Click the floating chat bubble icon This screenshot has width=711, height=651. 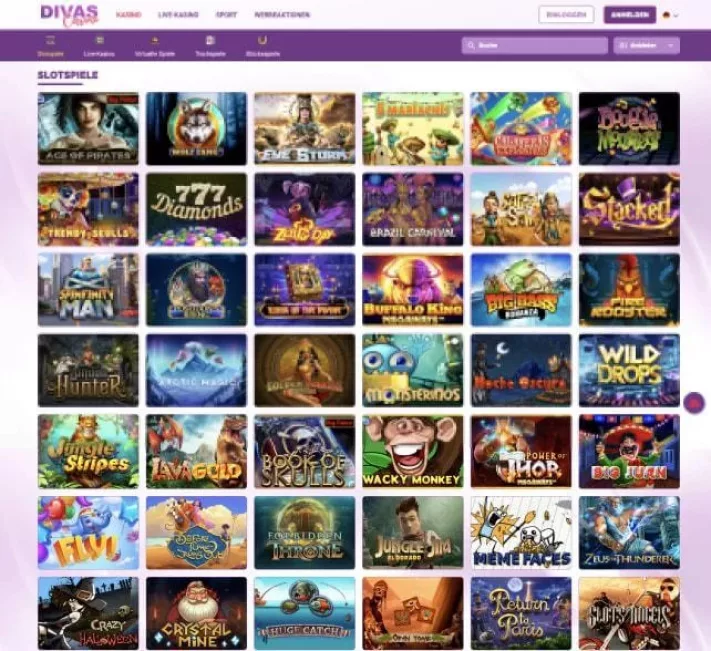(x=694, y=403)
